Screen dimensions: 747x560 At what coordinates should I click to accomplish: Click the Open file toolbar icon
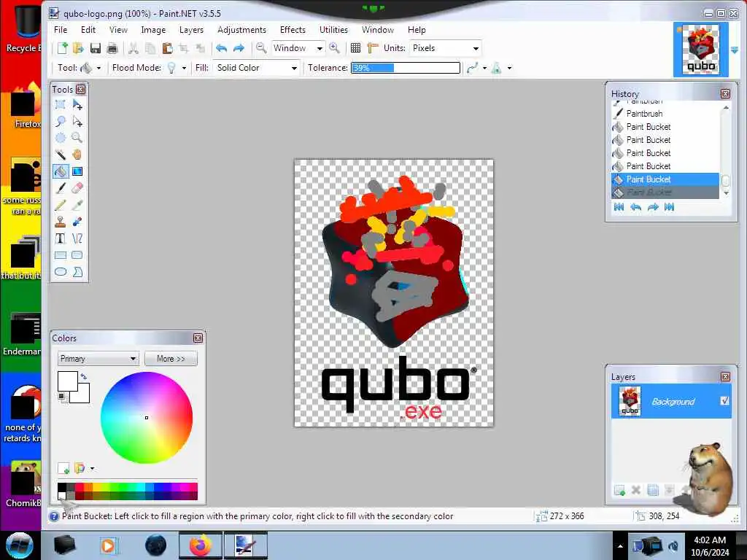[78, 48]
